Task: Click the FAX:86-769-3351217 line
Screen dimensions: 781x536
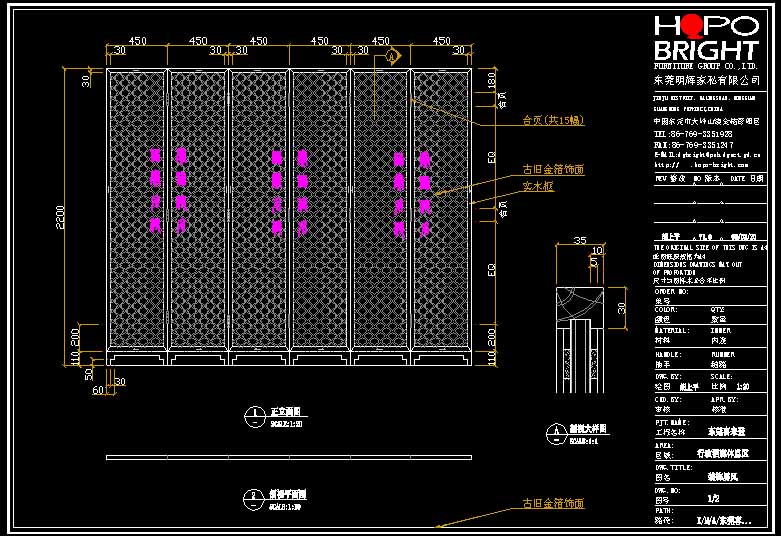Action: pyautogui.click(x=693, y=145)
